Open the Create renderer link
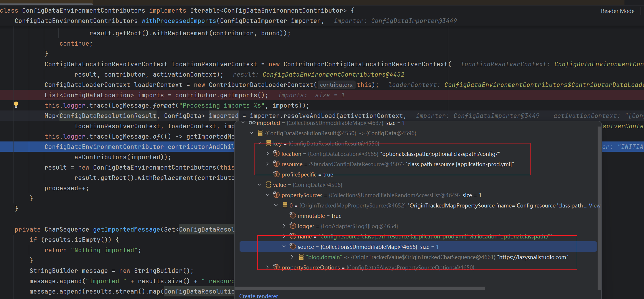644x299 pixels. 259,296
